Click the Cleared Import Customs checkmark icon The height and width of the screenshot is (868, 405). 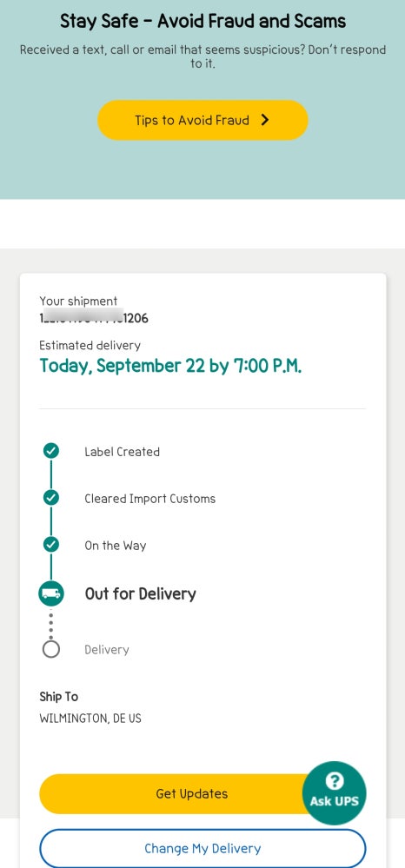[x=51, y=498]
